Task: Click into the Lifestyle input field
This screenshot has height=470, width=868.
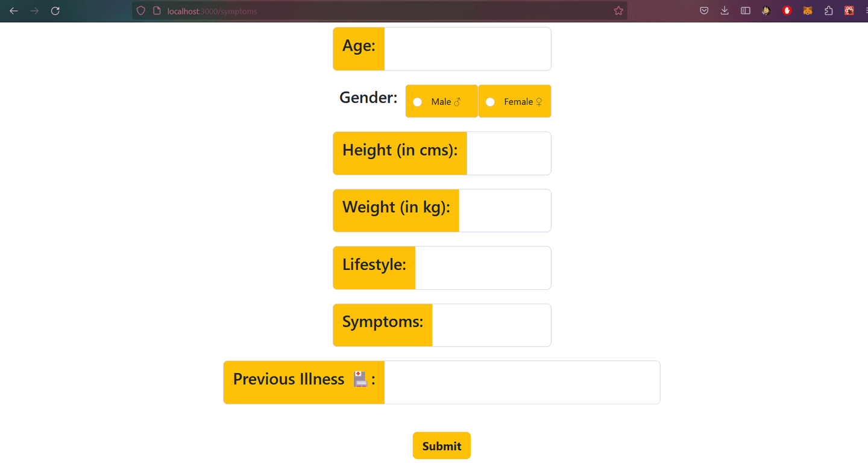Action: (483, 268)
